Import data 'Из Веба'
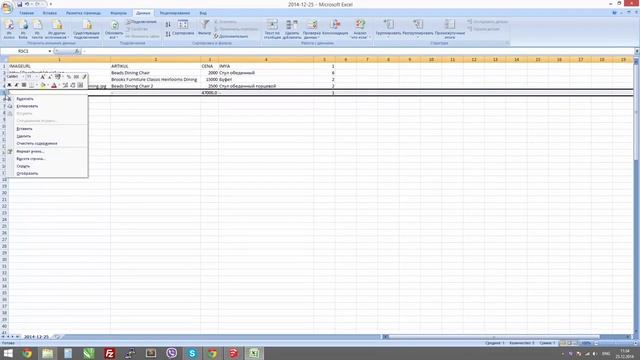640x360 pixels. [x=23, y=30]
